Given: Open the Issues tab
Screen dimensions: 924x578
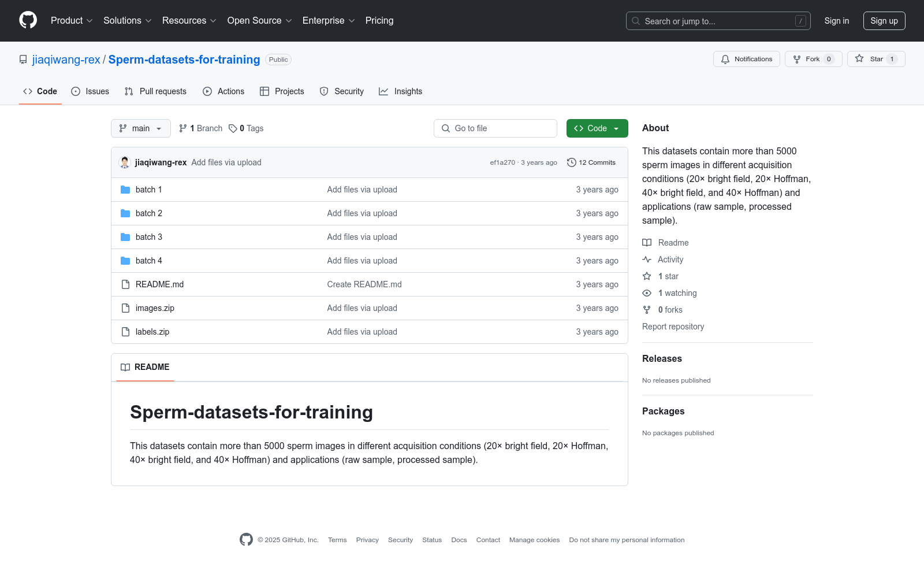Looking at the screenshot, I should tap(90, 91).
